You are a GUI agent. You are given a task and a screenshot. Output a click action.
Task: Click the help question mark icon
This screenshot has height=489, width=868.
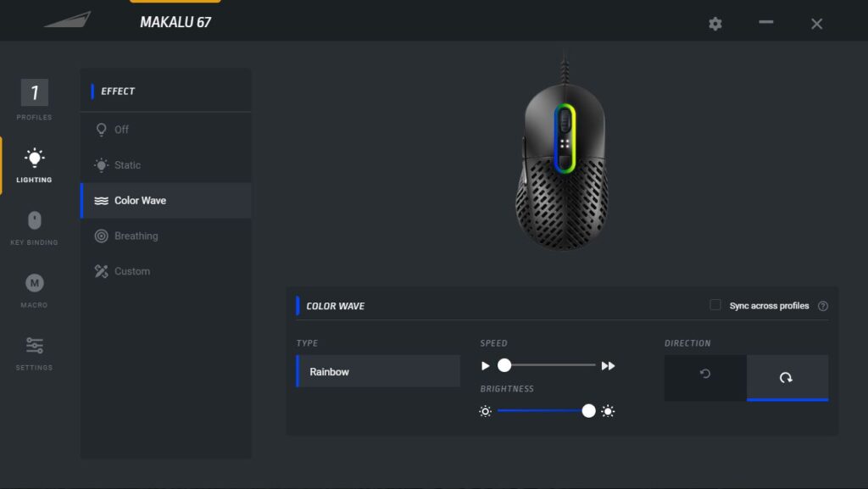(x=822, y=306)
